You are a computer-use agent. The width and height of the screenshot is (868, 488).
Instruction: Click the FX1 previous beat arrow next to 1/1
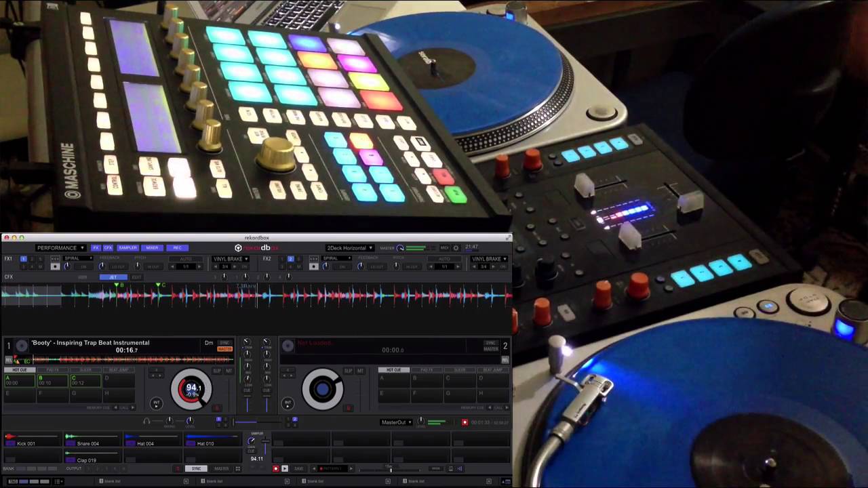[x=172, y=266]
